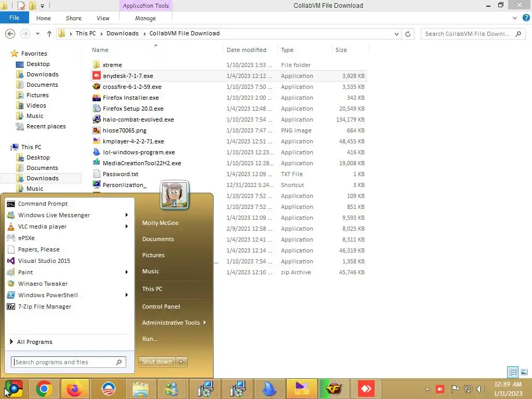This screenshot has height=399, width=532.
Task: Click the Start button orb
Action: tap(14, 389)
